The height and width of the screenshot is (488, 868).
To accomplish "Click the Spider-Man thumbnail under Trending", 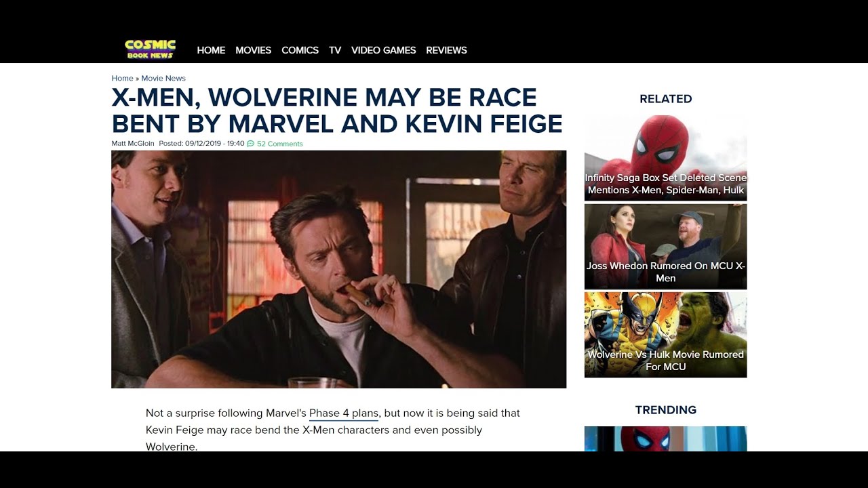I will [x=665, y=439].
